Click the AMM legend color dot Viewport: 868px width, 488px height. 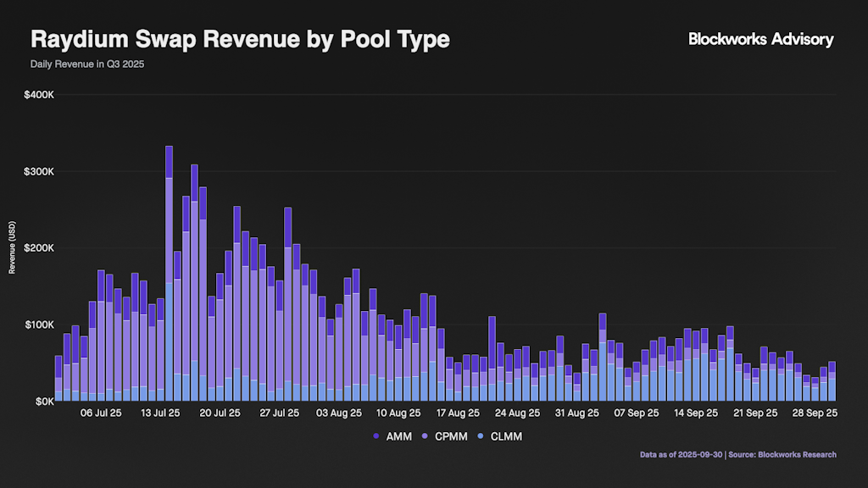376,435
